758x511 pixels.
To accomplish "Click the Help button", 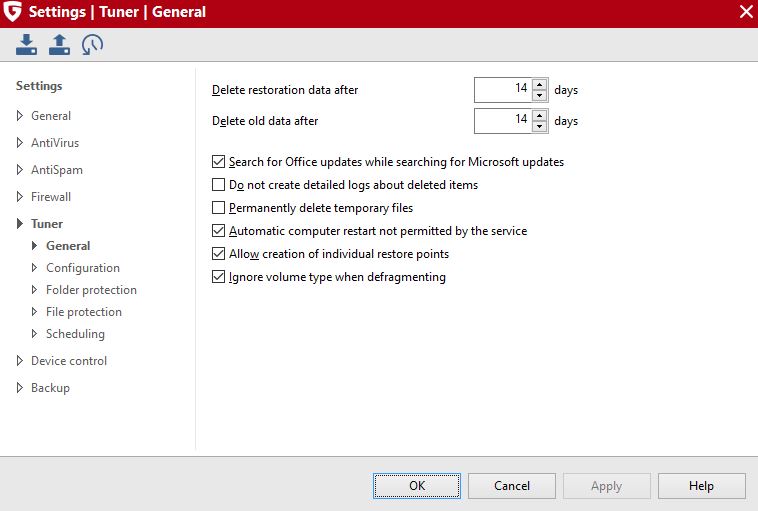I will point(701,486).
